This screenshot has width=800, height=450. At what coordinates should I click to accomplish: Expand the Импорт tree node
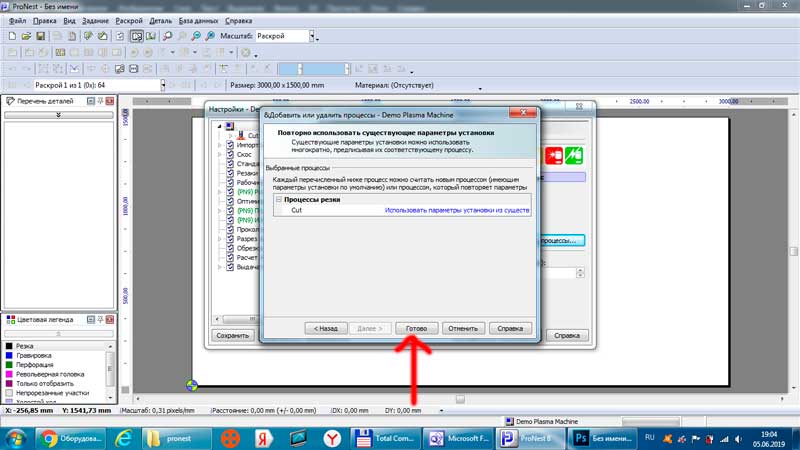[x=220, y=145]
